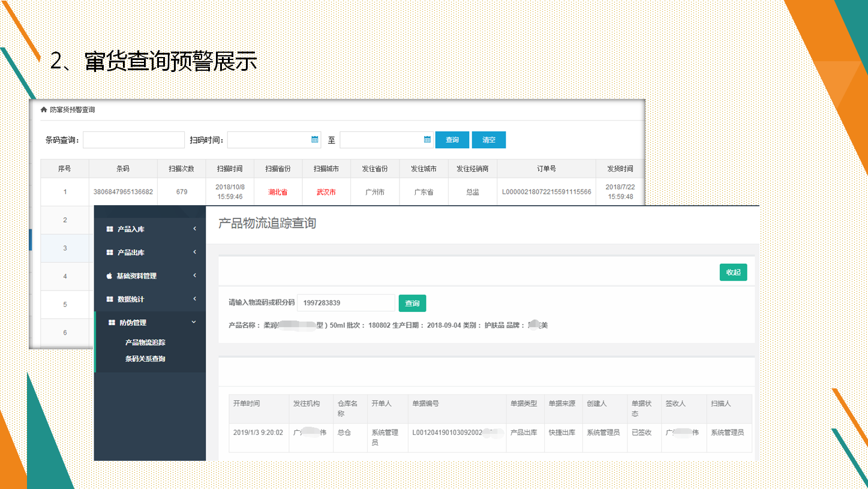Collapse the 防伪管理 menu chevron
This screenshot has width=868, height=489.
pos(194,323)
